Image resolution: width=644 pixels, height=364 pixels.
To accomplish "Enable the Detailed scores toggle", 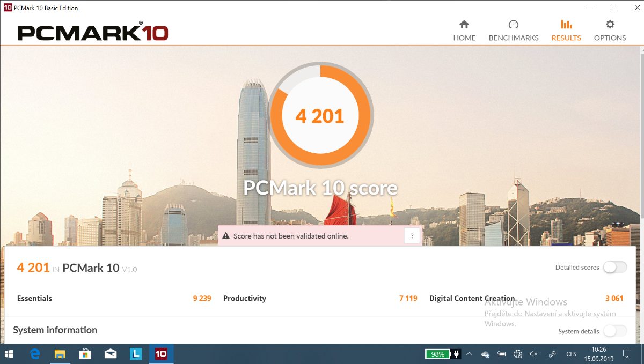I will coord(614,267).
